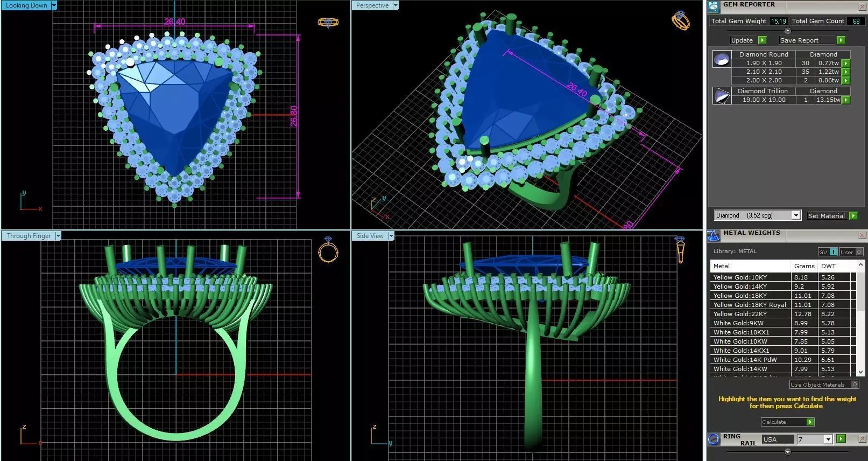Viewport: 868px width, 461px height.
Task: Click the Diamond Trillion gem thumbnail
Action: point(722,95)
